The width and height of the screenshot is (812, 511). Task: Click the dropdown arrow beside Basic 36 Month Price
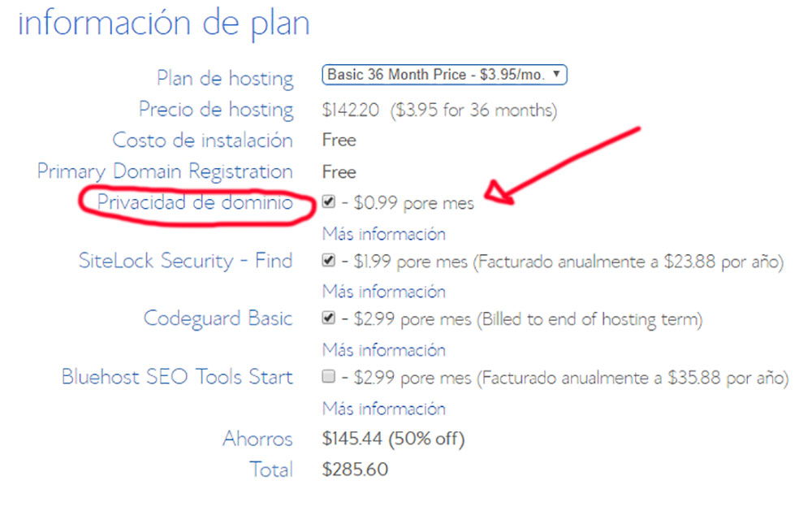pyautogui.click(x=556, y=74)
